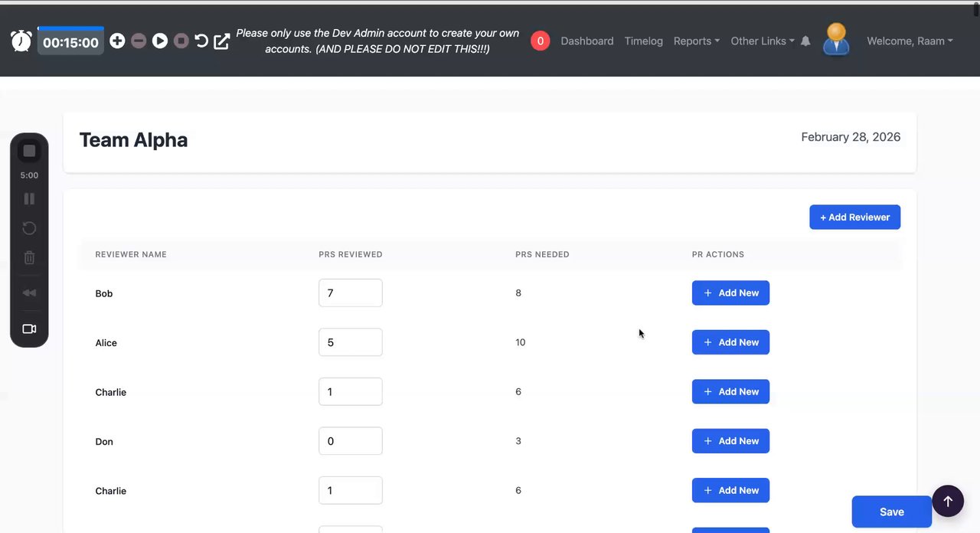
Task: Expand the Other Links dropdown
Action: tap(762, 41)
